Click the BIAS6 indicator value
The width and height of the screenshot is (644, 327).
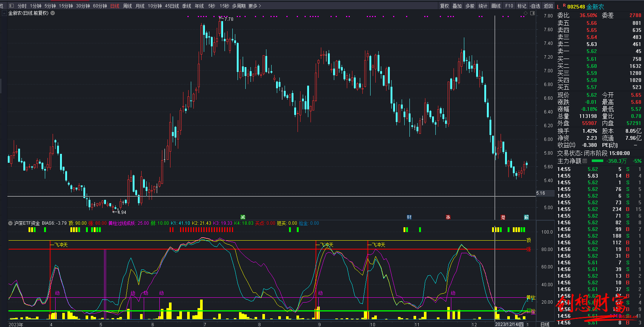point(54,223)
